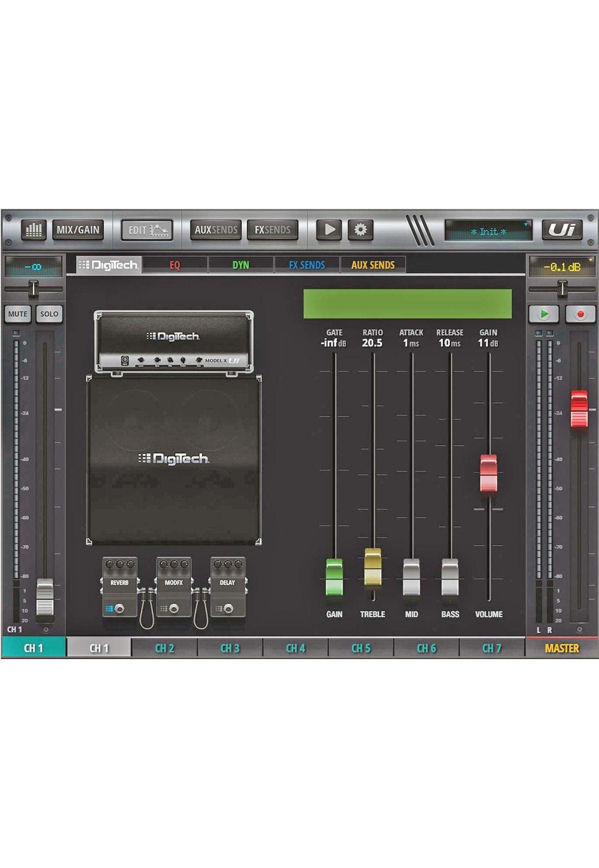Open the AUX SENDS view
The height and width of the screenshot is (868, 599).
(216, 229)
